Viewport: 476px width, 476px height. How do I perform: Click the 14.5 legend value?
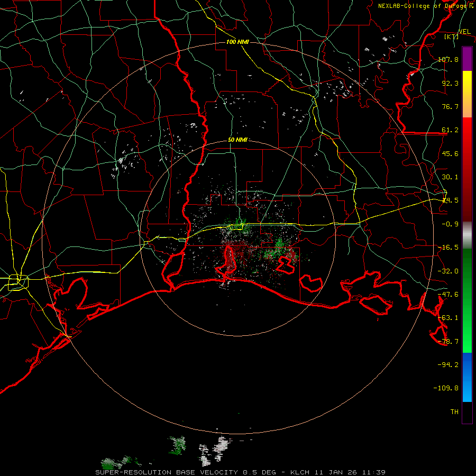click(x=450, y=200)
